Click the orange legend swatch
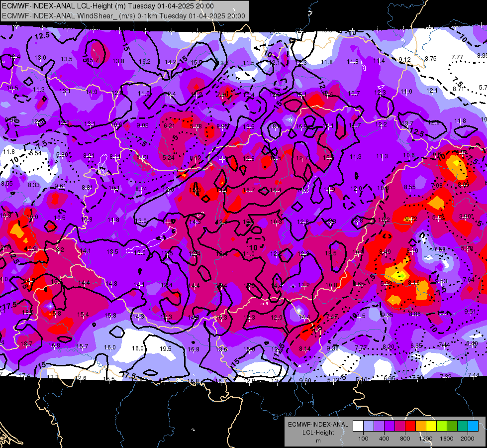The width and height of the screenshot is (487, 448). (x=421, y=426)
